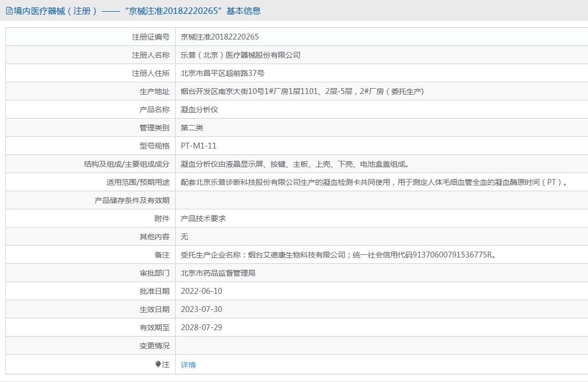Click the 注册证编号 label

pos(151,37)
